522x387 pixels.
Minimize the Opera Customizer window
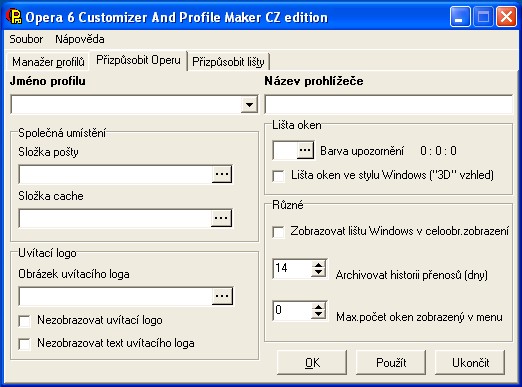click(460, 17)
